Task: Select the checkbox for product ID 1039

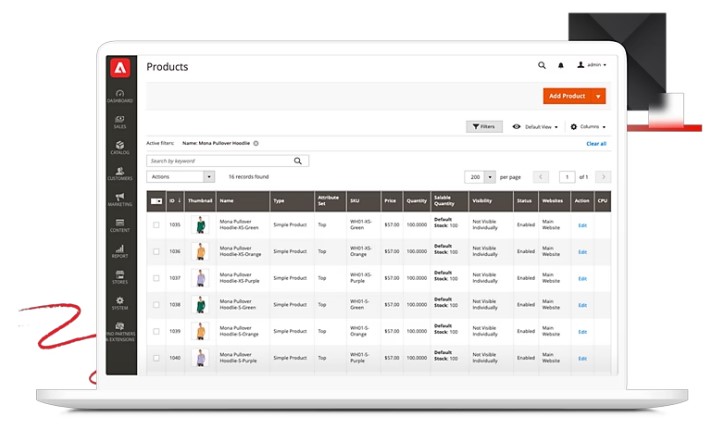Action: click(156, 331)
